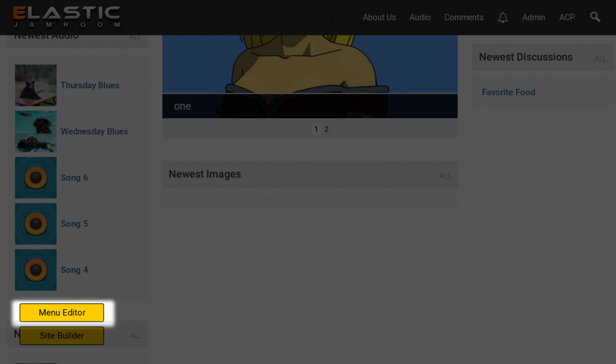View ALL Newest Audio
This screenshot has height=364, width=616.
coord(135,37)
